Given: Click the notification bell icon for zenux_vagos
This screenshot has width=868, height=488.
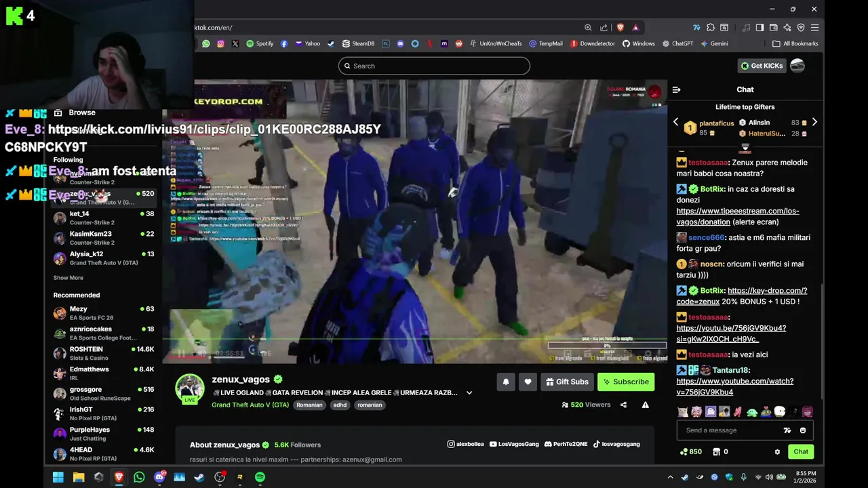Looking at the screenshot, I should coord(506,382).
